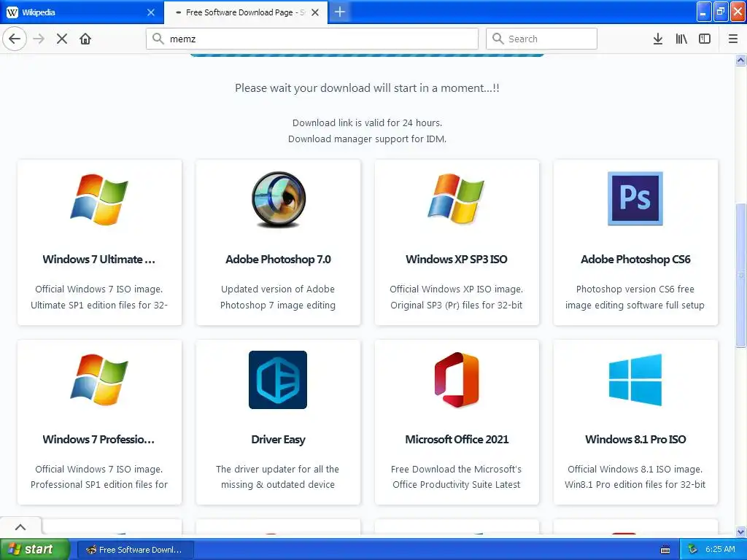Click the Adobe Photoshop 7.0 eye icon
The height and width of the screenshot is (560, 747).
point(278,199)
